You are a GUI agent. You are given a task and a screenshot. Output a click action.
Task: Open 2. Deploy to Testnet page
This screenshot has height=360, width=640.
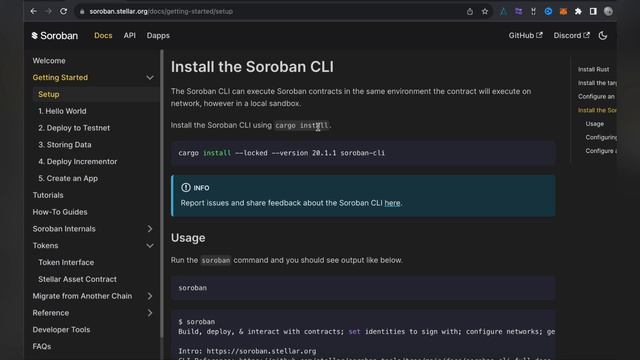pos(74,128)
